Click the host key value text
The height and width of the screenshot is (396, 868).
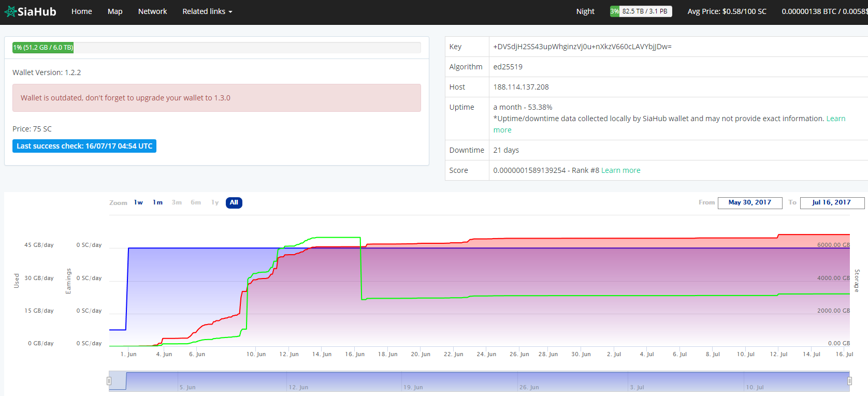(582, 47)
